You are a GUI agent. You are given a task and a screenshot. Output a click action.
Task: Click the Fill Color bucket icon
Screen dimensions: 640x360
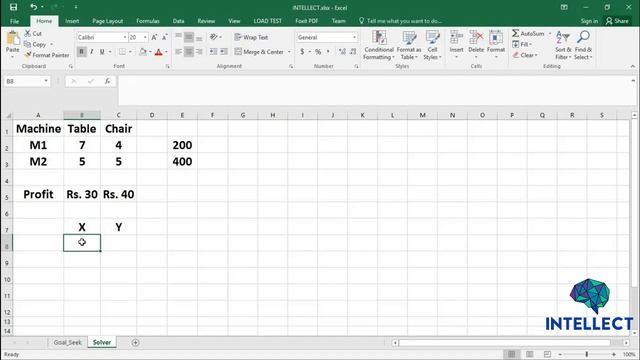(x=142, y=52)
